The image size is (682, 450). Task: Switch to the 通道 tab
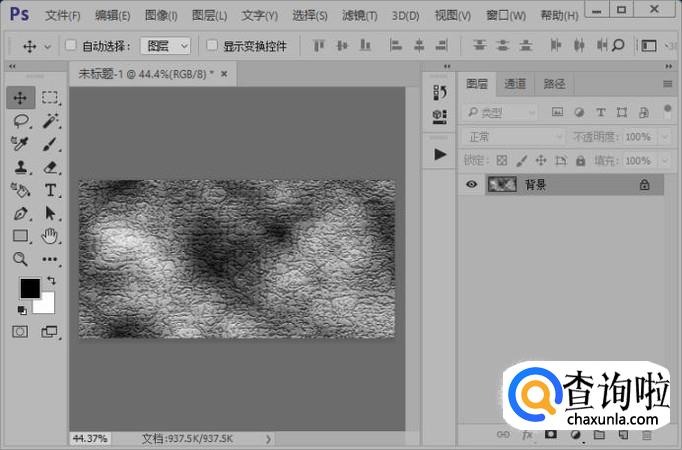point(515,83)
